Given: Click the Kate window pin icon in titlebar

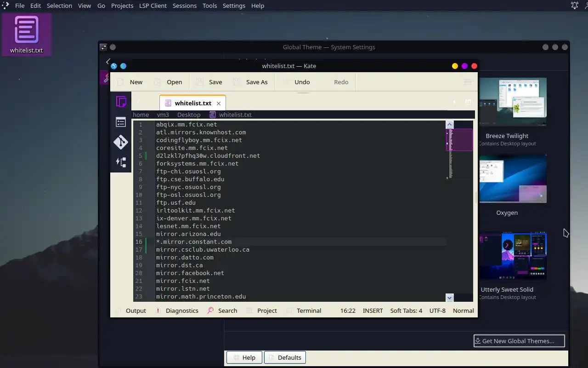Looking at the screenshot, I should coord(123,66).
